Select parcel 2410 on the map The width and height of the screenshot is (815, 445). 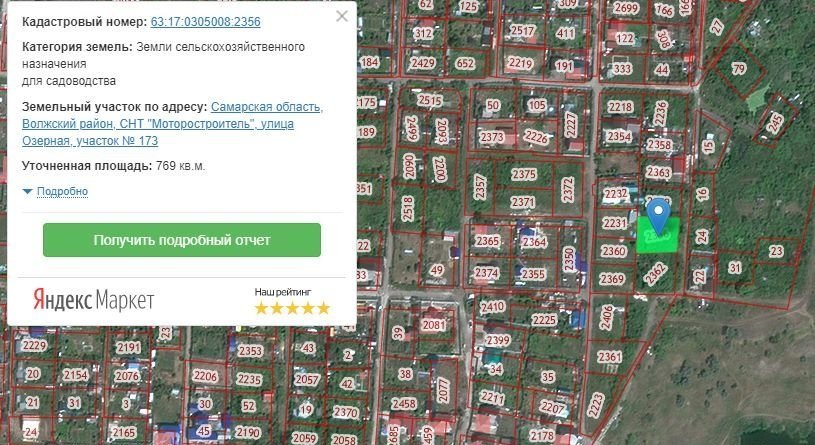tap(493, 307)
